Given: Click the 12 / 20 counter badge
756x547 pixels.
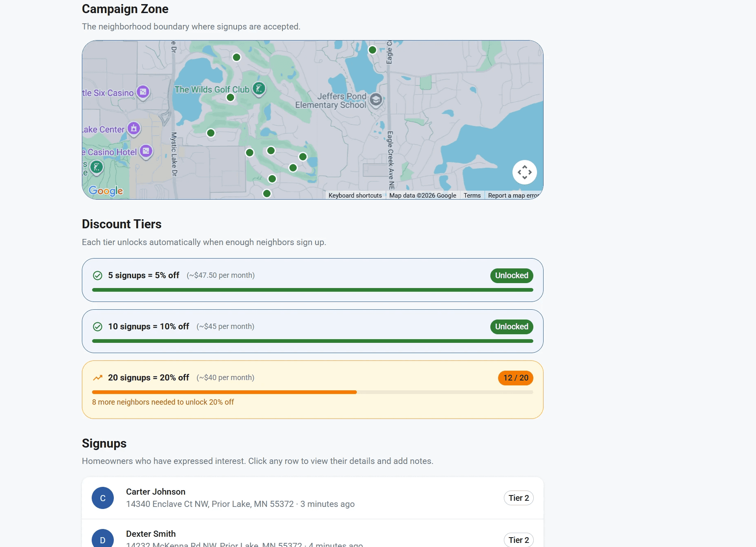Looking at the screenshot, I should pyautogui.click(x=515, y=378).
